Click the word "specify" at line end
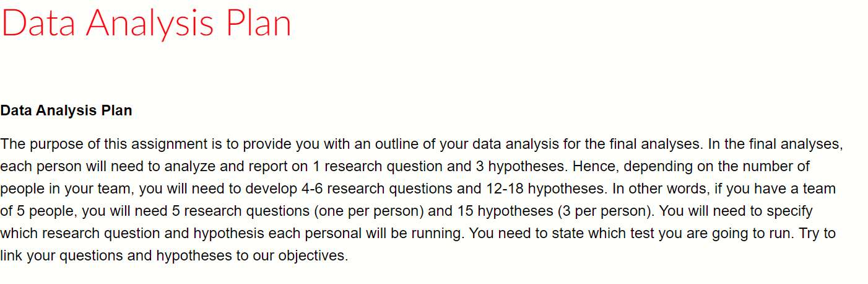This screenshot has width=868, height=284. pos(789,211)
